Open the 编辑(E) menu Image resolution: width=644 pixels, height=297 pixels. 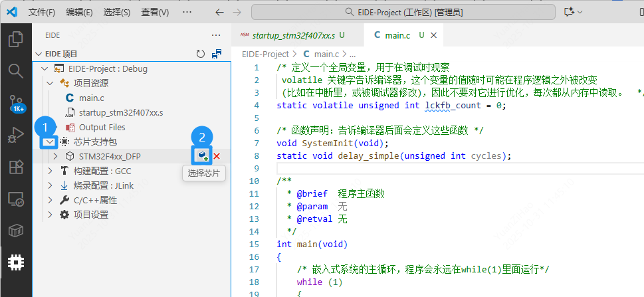79,13
